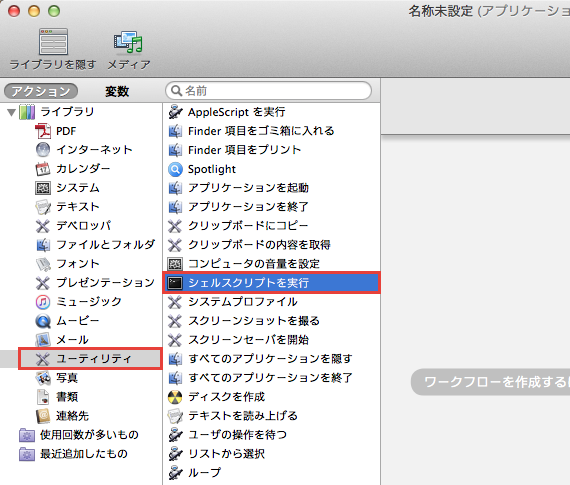Collapse the ライブラリ disclosure triangle
The image size is (570, 485).
tap(12, 112)
